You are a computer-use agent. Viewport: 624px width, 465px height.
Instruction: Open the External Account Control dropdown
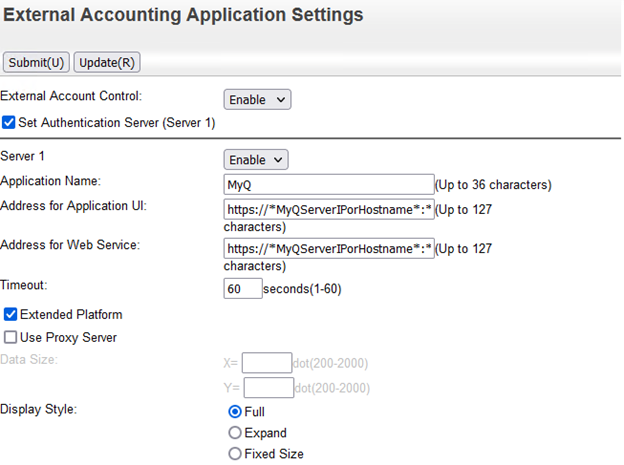(257, 99)
